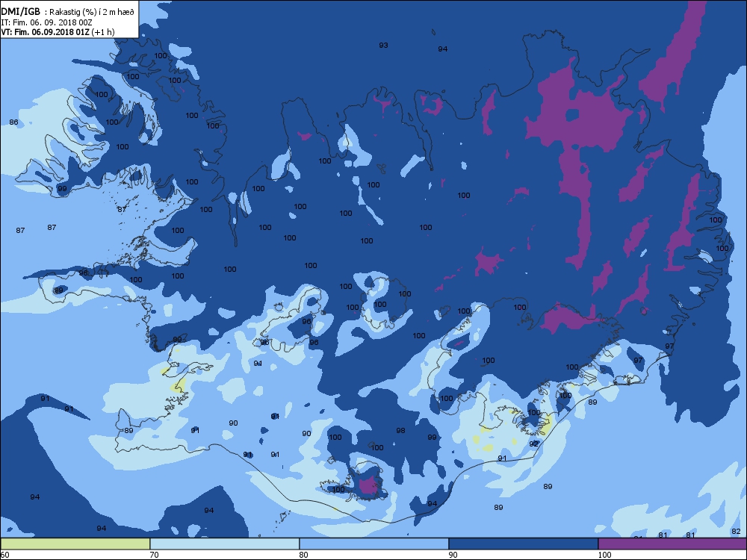Select the humidity value '98' on the map
Viewport: 747px width, 560px height.
[x=400, y=431]
